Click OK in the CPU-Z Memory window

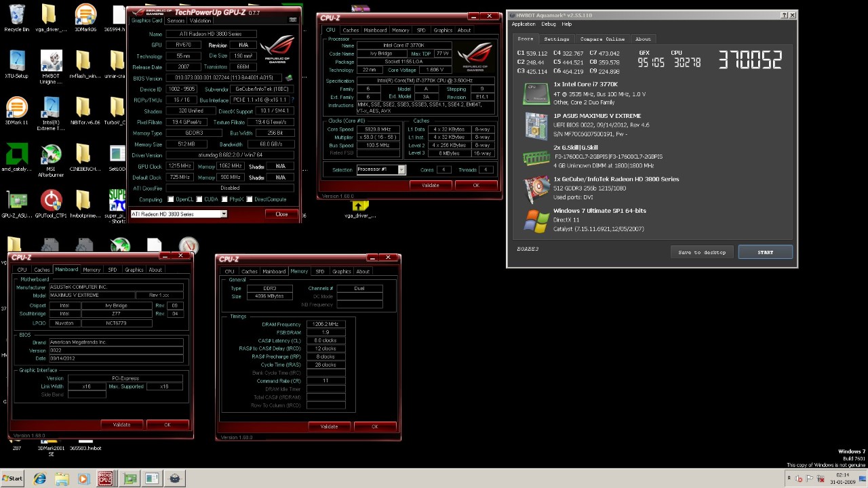(x=374, y=426)
